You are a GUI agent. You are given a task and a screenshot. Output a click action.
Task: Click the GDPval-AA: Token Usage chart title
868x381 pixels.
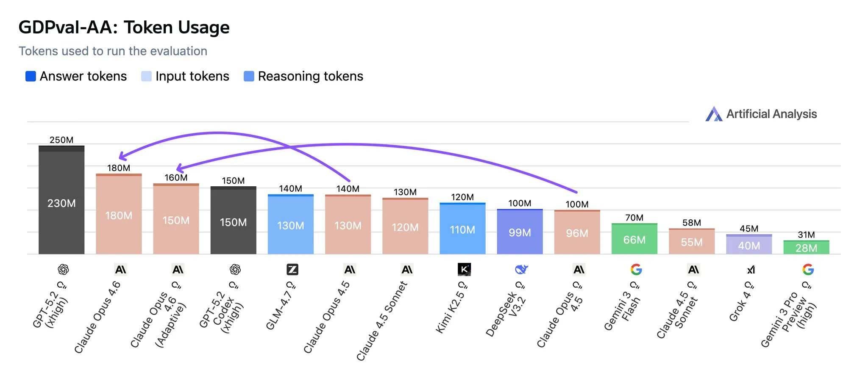[x=124, y=28]
